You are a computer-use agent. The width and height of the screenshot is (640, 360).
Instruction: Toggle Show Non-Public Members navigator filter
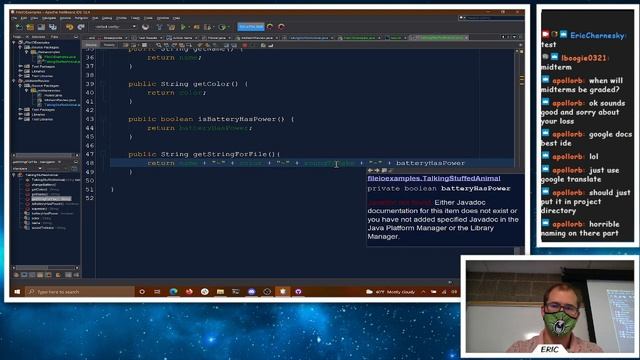[40, 275]
